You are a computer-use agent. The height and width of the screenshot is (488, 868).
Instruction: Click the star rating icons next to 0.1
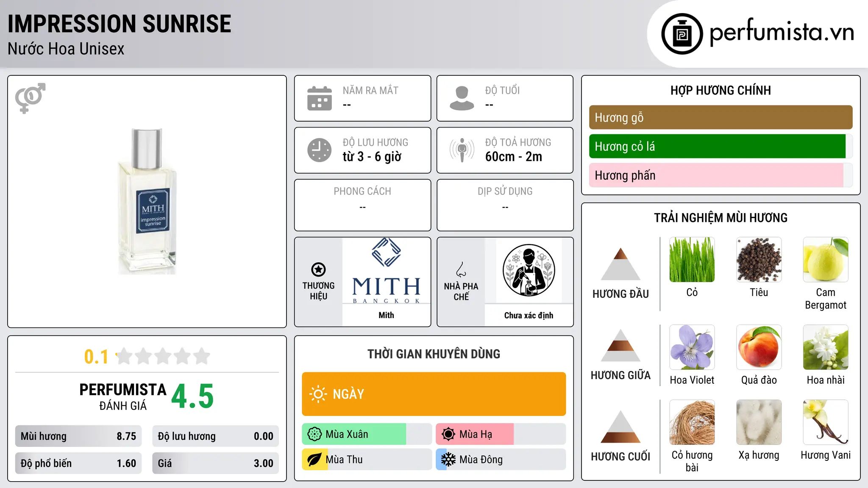163,357
